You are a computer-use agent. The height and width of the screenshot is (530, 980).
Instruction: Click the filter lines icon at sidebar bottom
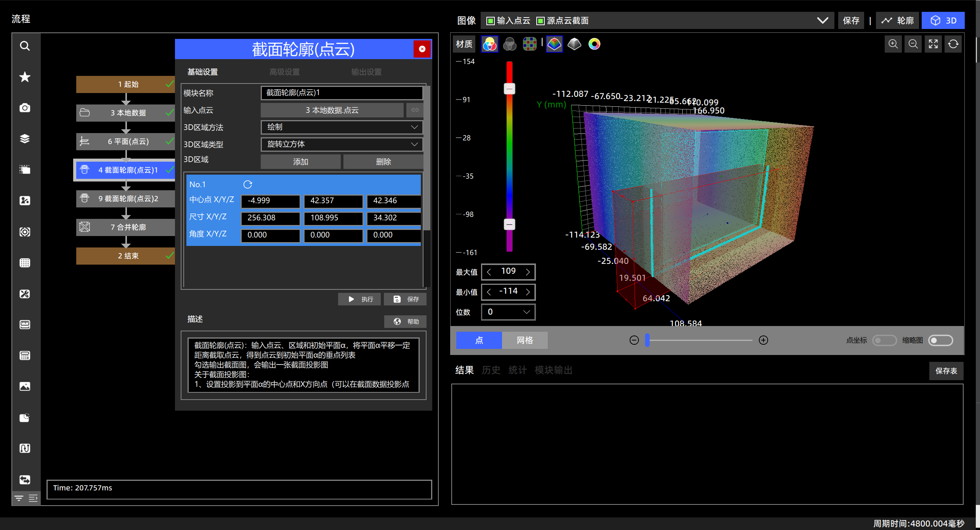point(19,498)
